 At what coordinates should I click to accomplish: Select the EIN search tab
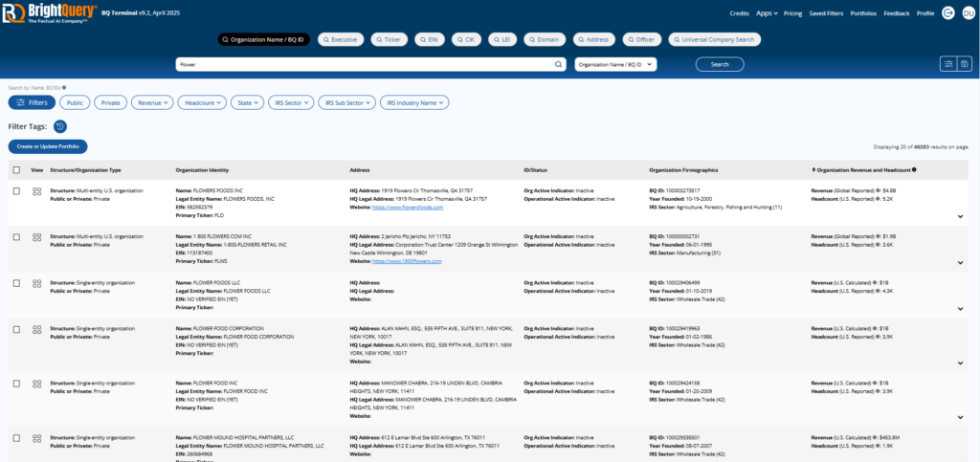(x=430, y=39)
